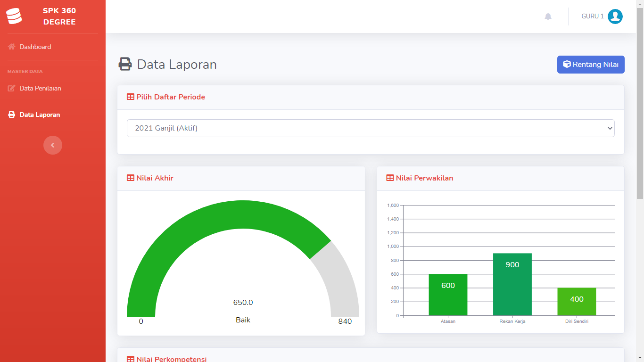Click the table icon beside Nilai Perwakilan
This screenshot has width=644, height=362.
coord(390,178)
